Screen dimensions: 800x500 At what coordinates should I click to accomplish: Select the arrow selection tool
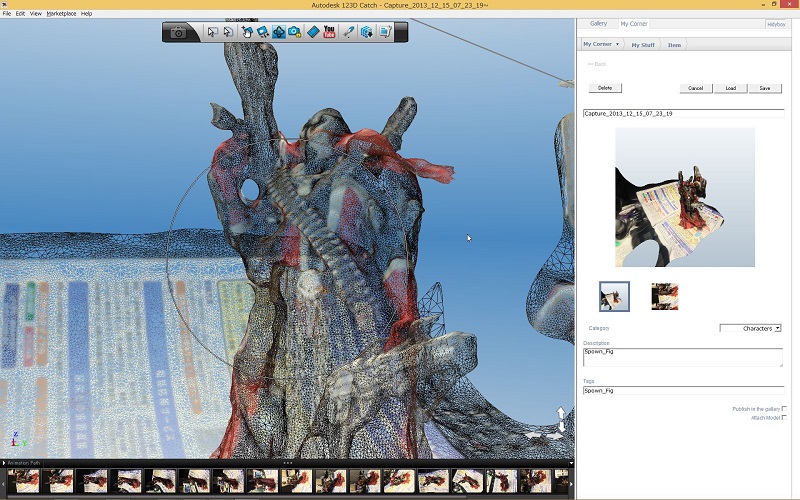[x=212, y=32]
